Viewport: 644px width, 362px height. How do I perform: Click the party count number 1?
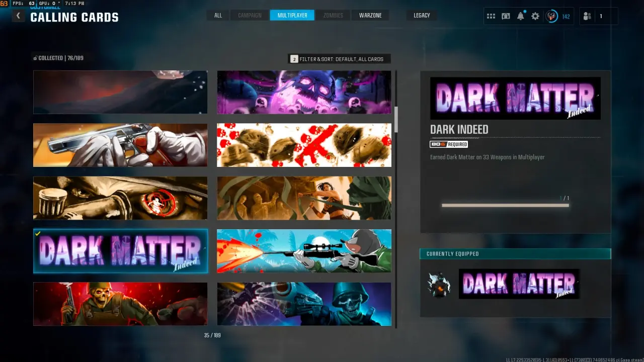pos(600,16)
